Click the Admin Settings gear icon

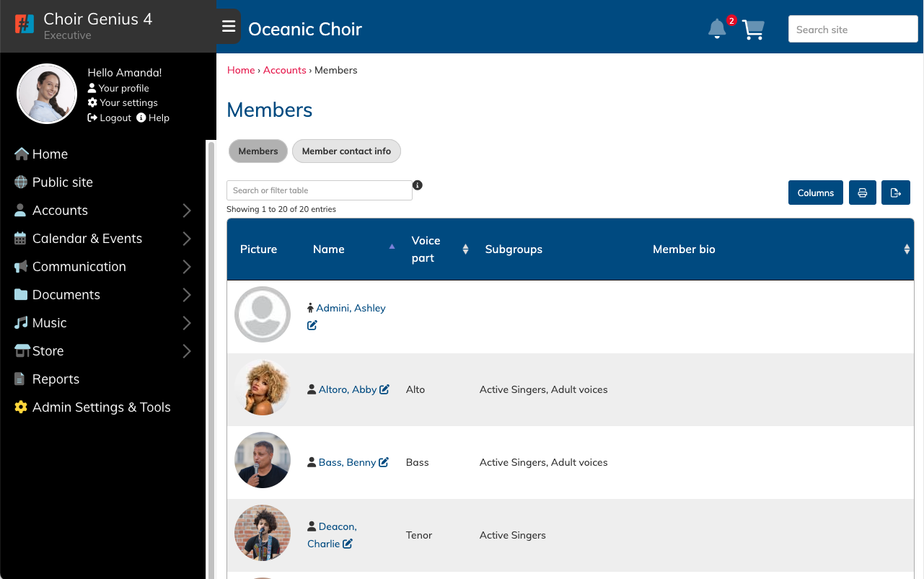[x=21, y=407]
